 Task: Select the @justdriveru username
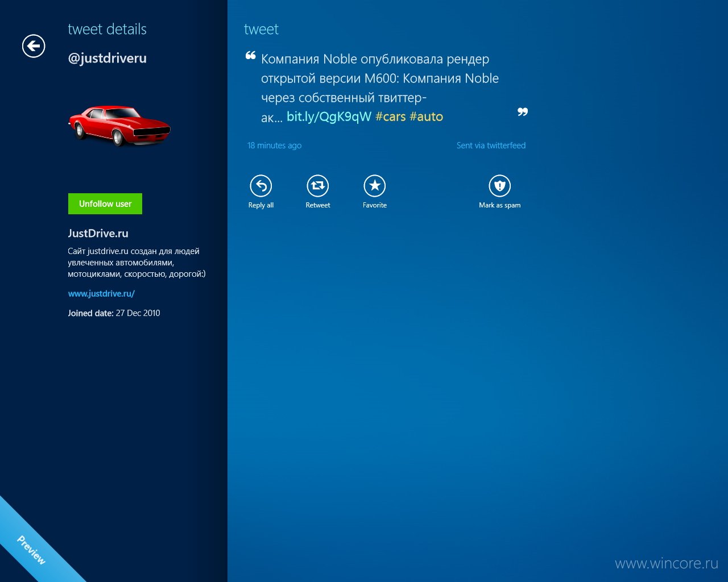click(107, 59)
